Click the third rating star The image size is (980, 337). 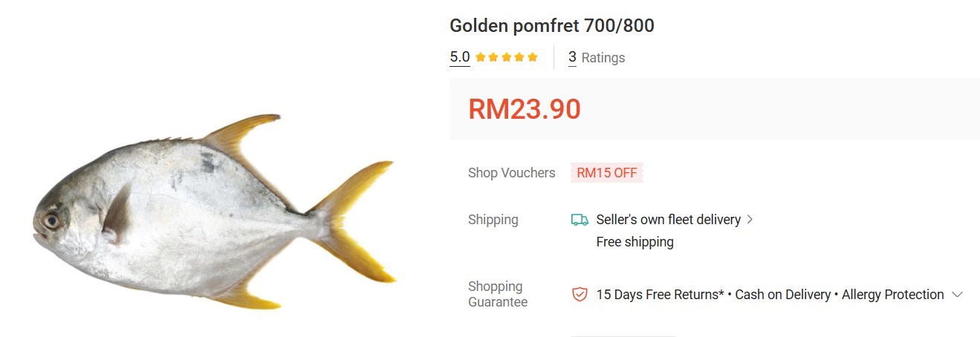coord(507,57)
